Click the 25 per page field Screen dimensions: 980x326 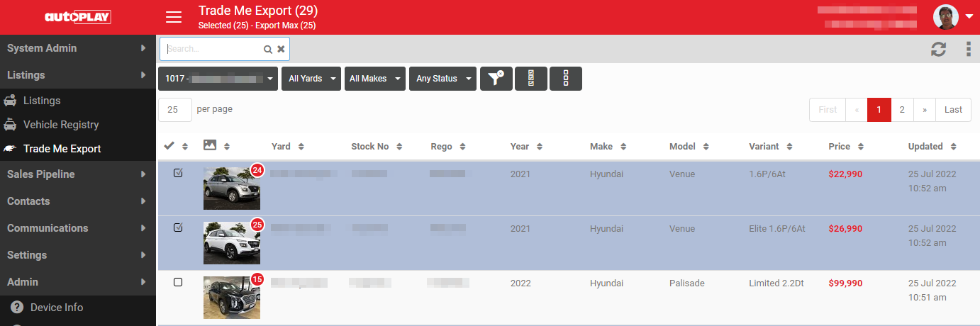(175, 110)
